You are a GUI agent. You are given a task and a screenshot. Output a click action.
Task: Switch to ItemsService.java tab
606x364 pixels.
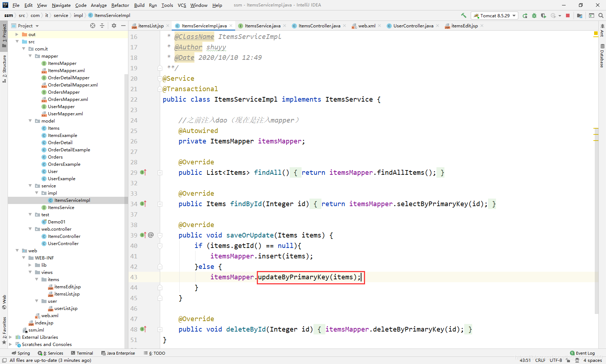click(262, 26)
